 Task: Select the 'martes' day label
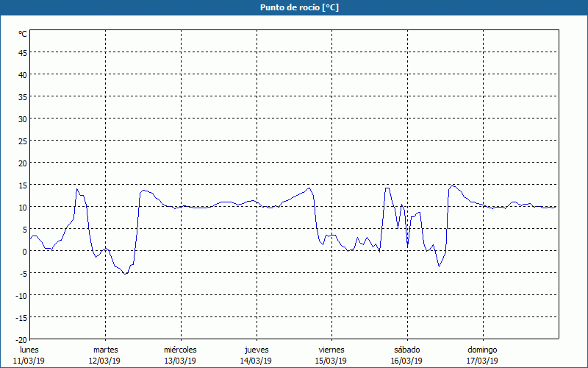[105, 350]
